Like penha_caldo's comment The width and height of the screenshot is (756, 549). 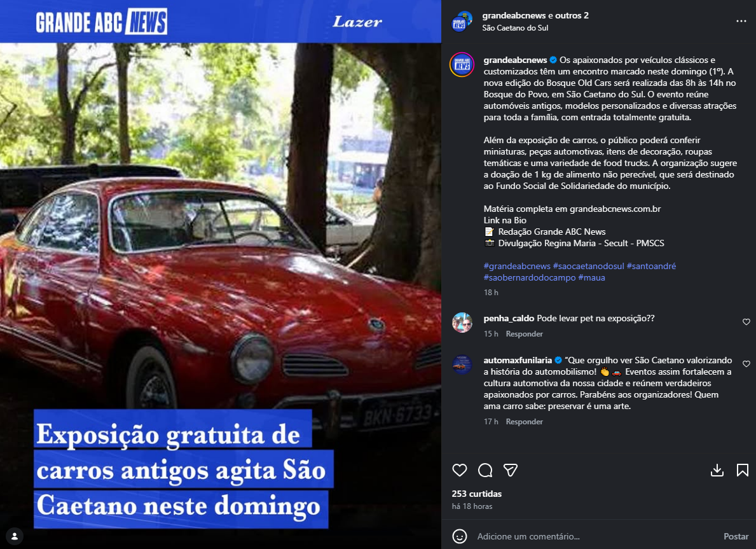(746, 322)
